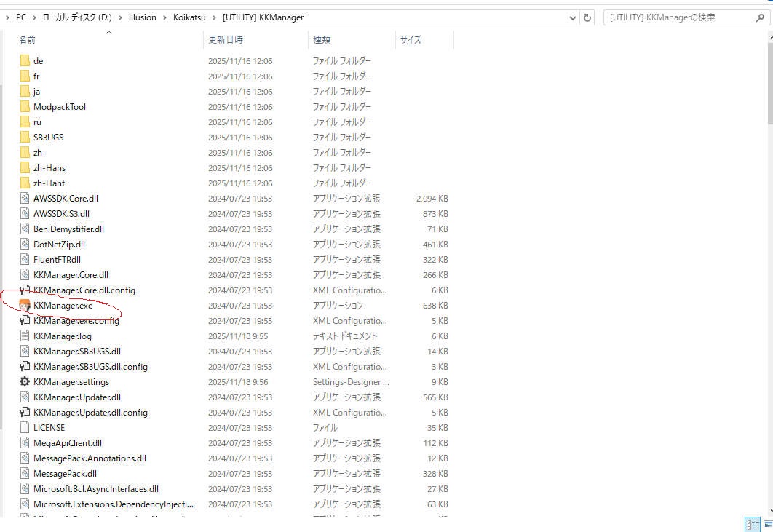The image size is (773, 532).
Task: Select the KKManager.exe application icon
Action: (x=25, y=306)
